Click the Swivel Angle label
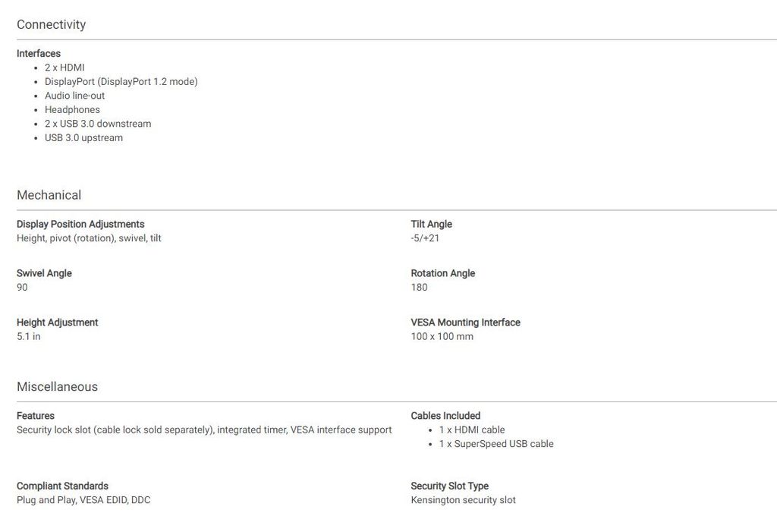The image size is (777, 532). coord(44,273)
